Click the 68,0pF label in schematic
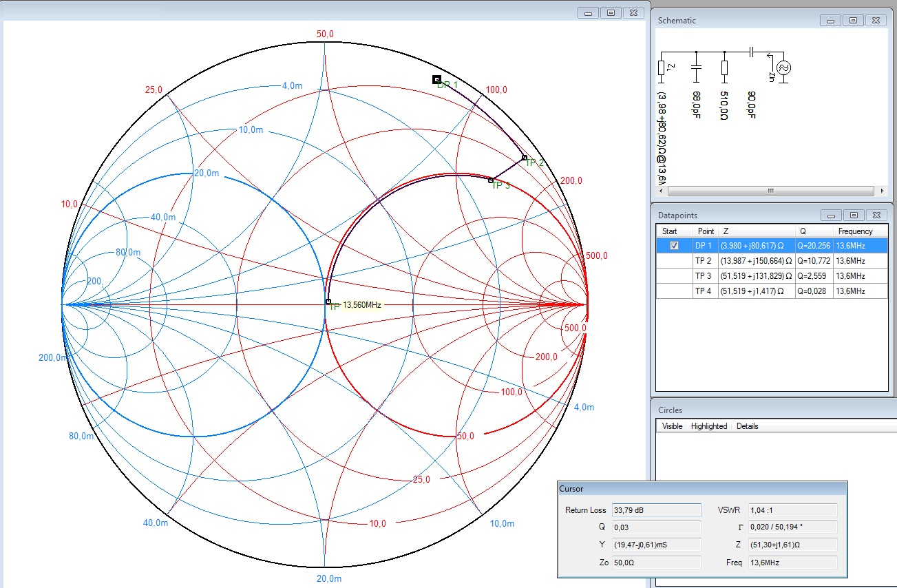897x588 pixels. [x=696, y=105]
